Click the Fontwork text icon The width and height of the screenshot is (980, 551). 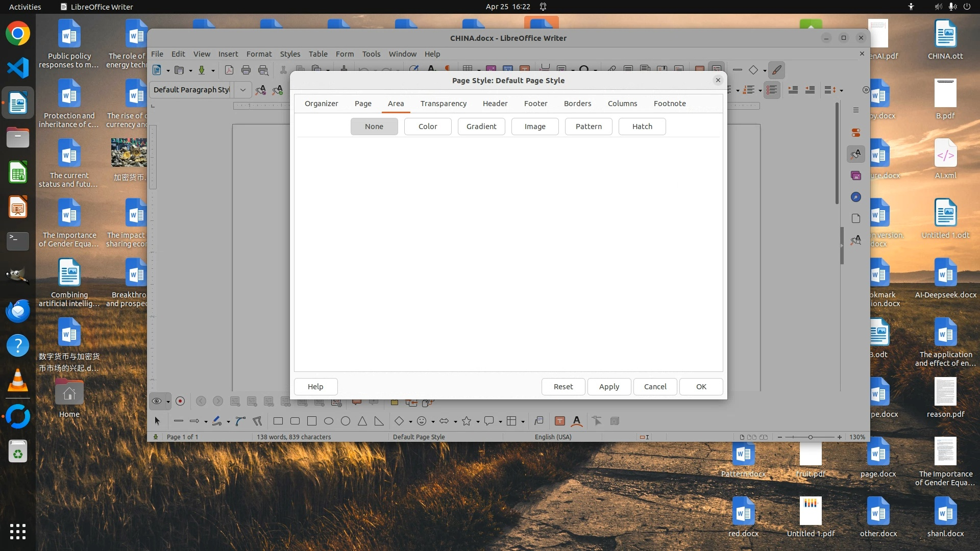point(577,421)
